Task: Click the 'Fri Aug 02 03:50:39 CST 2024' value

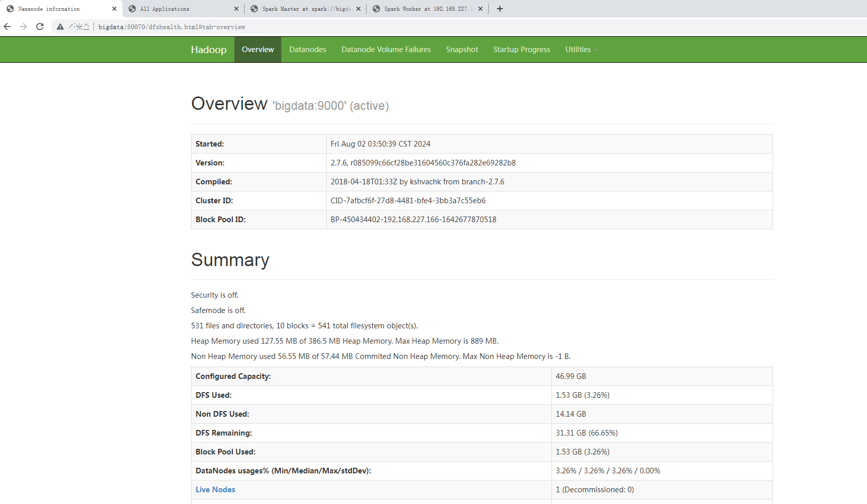Action: pos(380,144)
